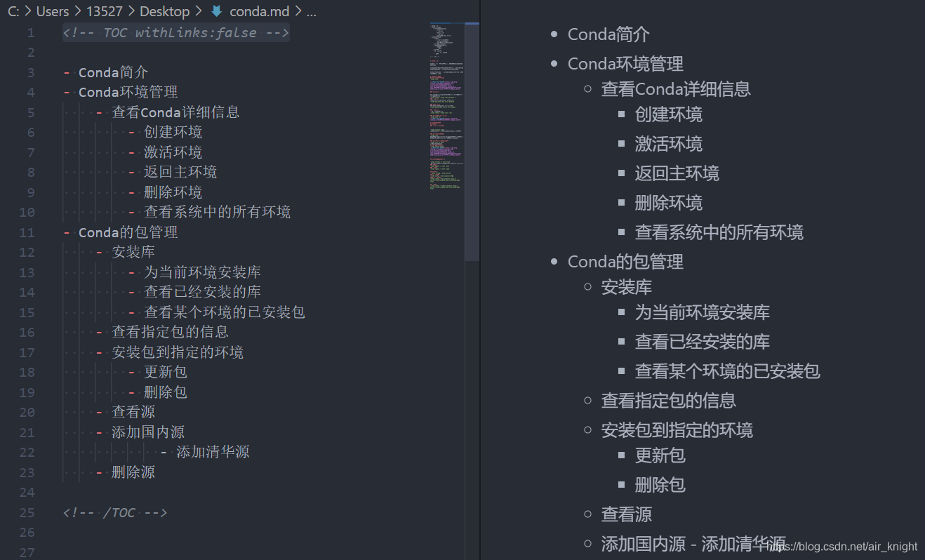Click the code minimap overview

tap(446, 105)
